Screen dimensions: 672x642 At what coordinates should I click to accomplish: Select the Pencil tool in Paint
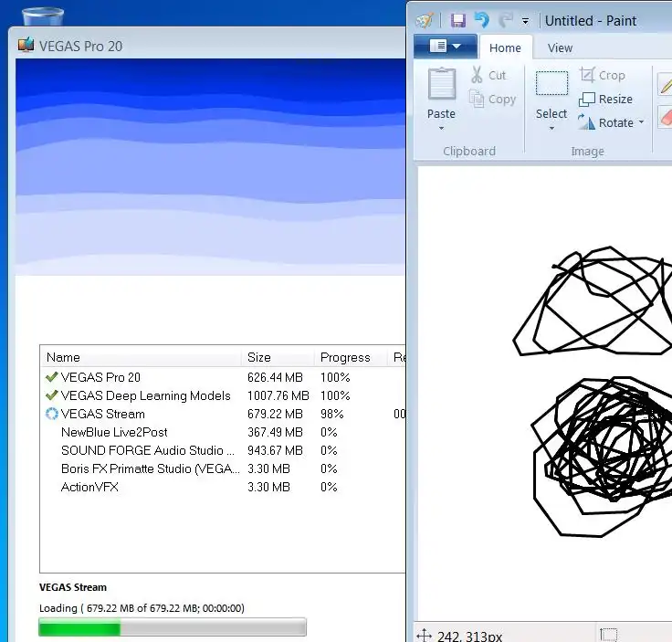coord(665,84)
